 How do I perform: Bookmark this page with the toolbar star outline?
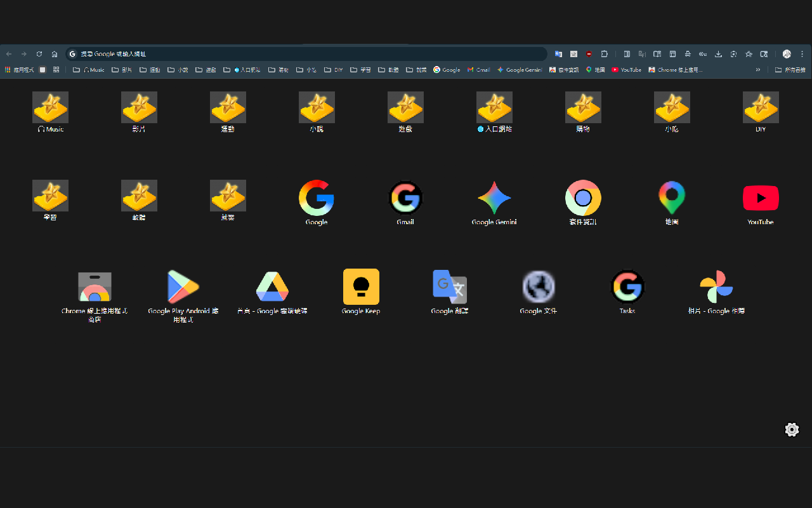pyautogui.click(x=749, y=54)
